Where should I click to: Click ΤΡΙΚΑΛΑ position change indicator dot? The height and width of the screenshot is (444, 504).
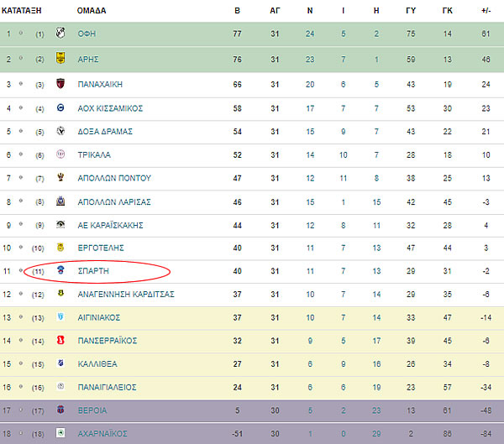pos(21,154)
